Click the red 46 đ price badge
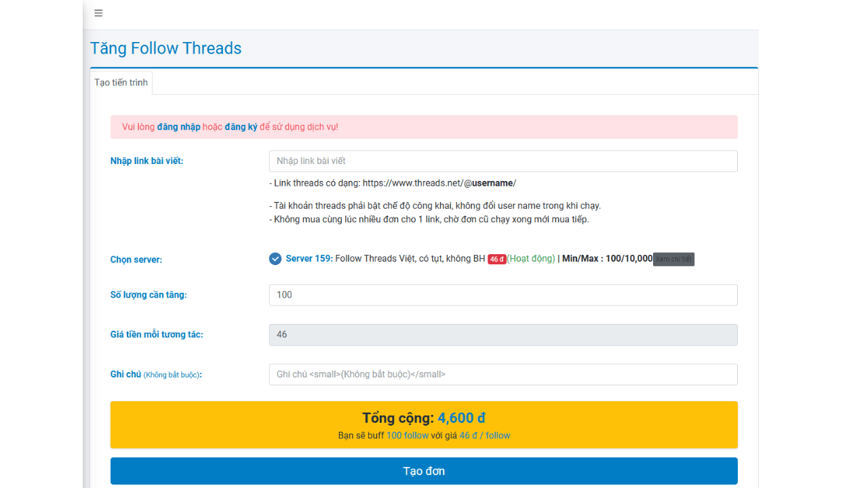 [x=496, y=259]
